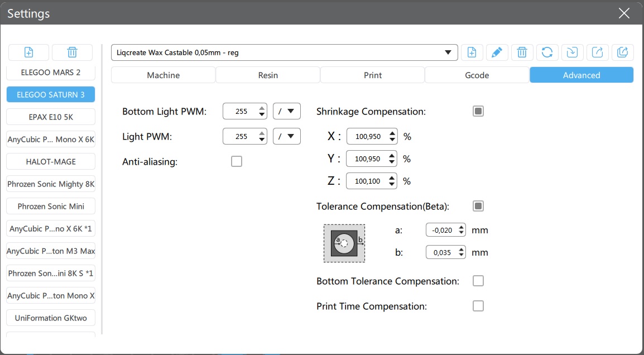Image resolution: width=644 pixels, height=355 pixels.
Task: Add a new printer in sidebar
Action: point(28,52)
